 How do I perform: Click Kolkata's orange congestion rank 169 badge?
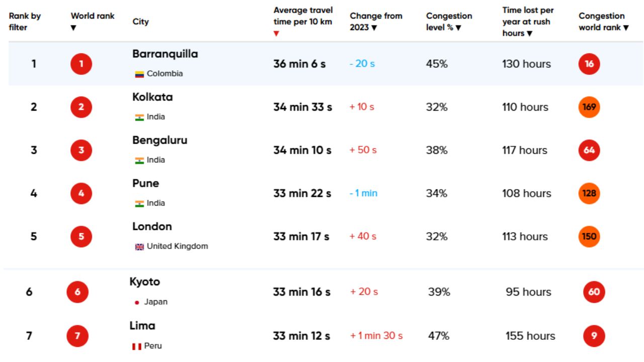(x=589, y=107)
